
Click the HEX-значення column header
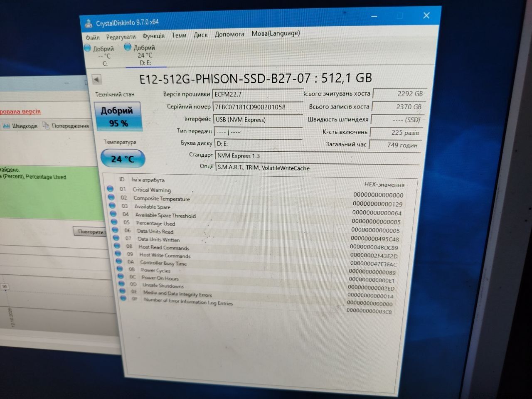coord(384,185)
